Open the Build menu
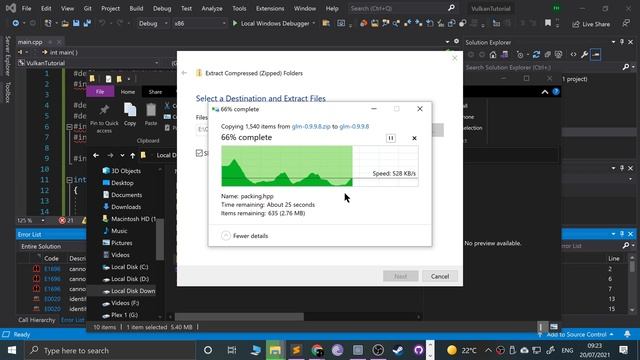Image resolution: width=640 pixels, height=360 pixels. [136, 8]
